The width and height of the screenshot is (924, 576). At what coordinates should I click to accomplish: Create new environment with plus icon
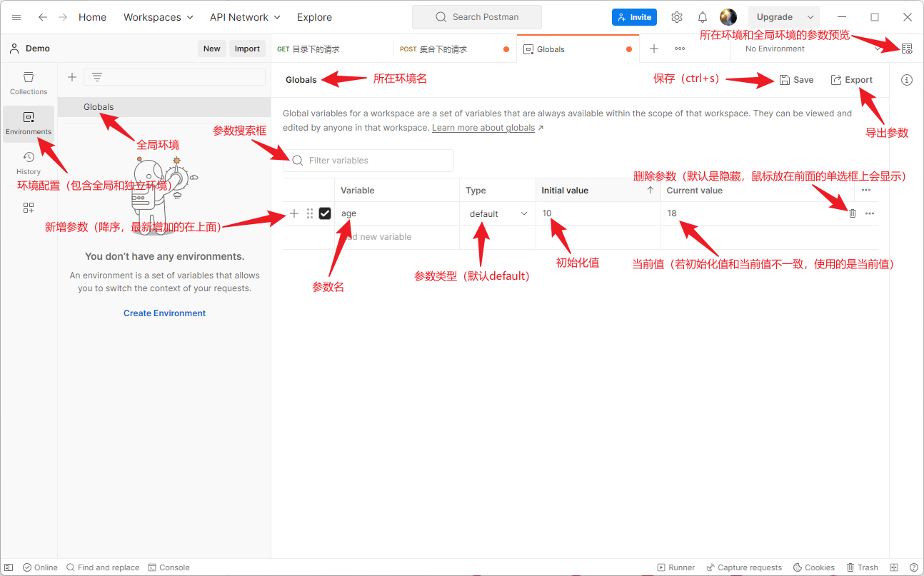click(x=71, y=77)
